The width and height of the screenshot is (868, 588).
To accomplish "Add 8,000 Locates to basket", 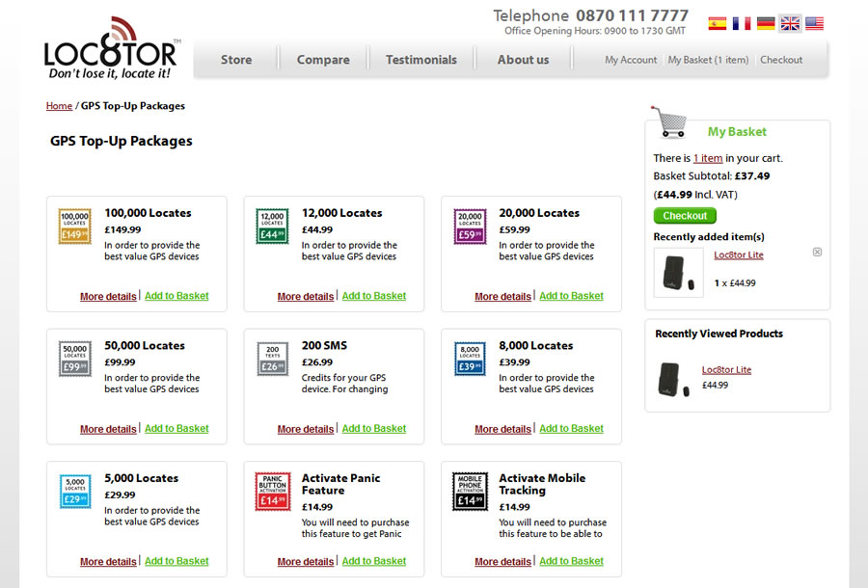I will tap(571, 429).
